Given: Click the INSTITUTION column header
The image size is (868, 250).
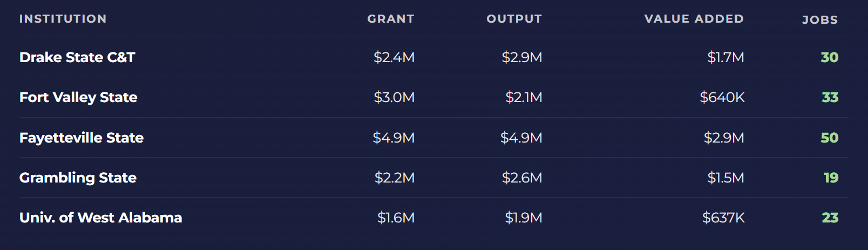Looking at the screenshot, I should (x=63, y=19).
